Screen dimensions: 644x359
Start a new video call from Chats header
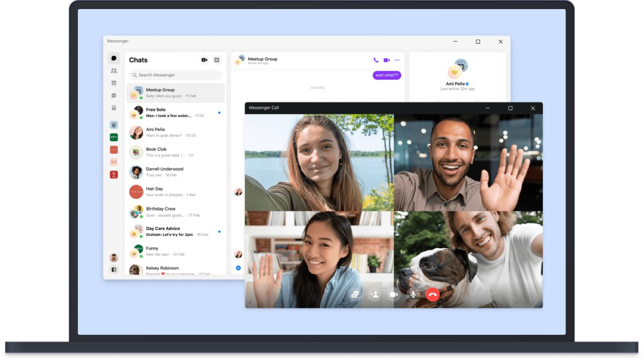(204, 60)
